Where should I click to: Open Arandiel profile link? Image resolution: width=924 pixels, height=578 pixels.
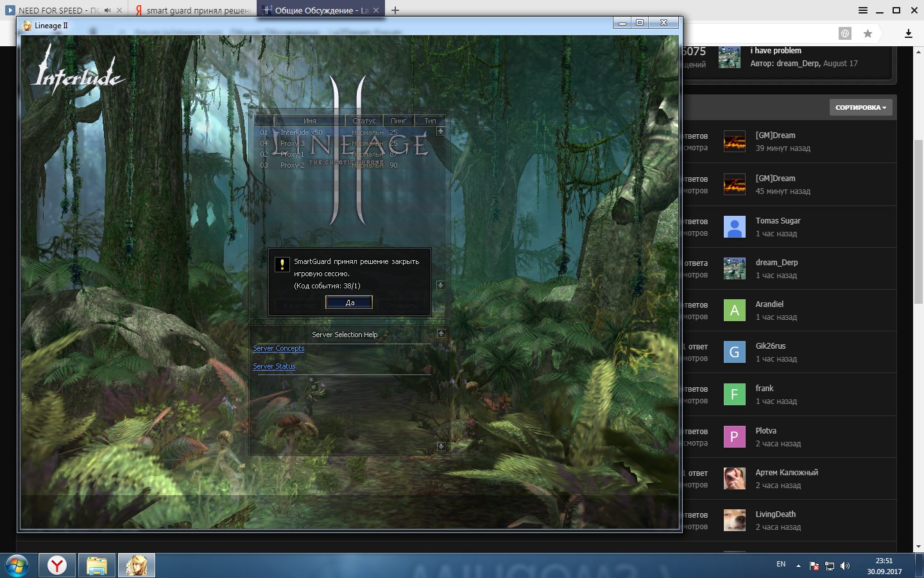769,304
